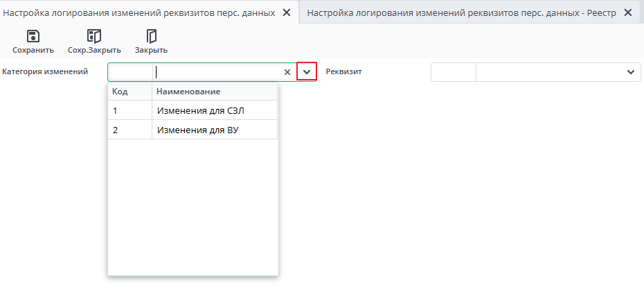
Task: Close the Реестр tab
Action: pos(627,12)
